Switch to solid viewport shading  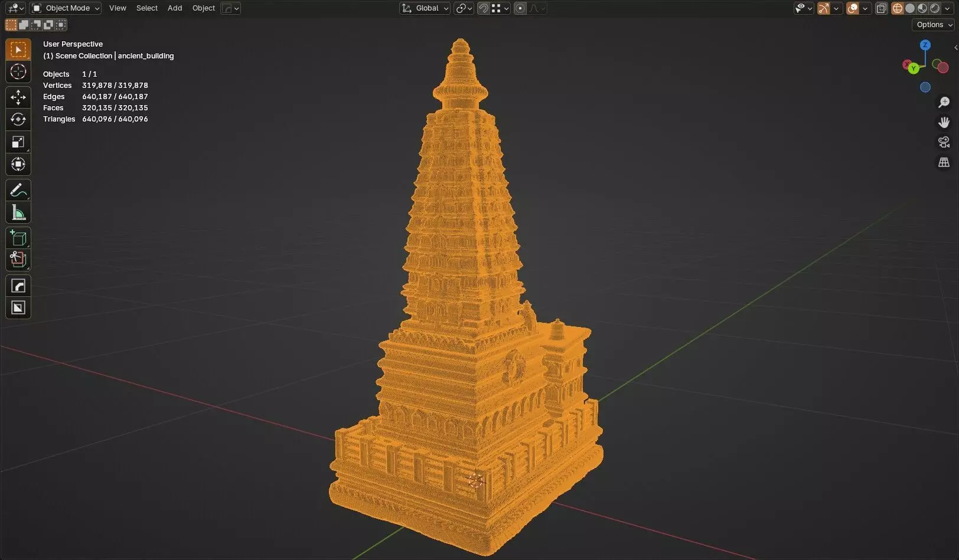pyautogui.click(x=910, y=8)
